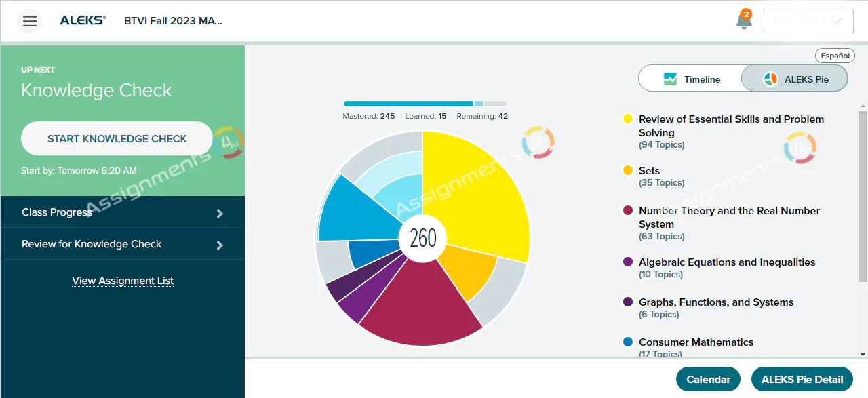Switch to Timeline view
This screenshot has width=868, height=398.
tap(690, 79)
